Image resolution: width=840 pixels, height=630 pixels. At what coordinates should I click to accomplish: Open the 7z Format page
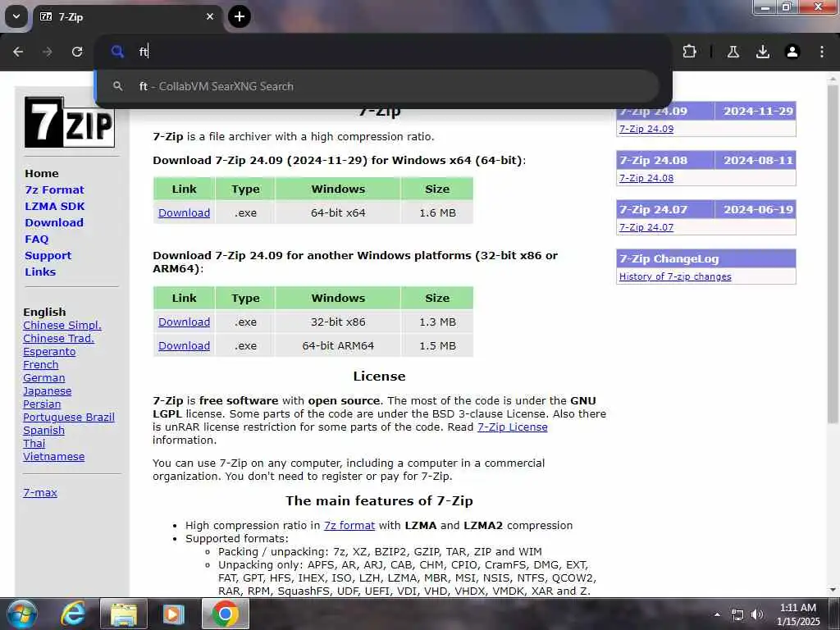pos(55,189)
